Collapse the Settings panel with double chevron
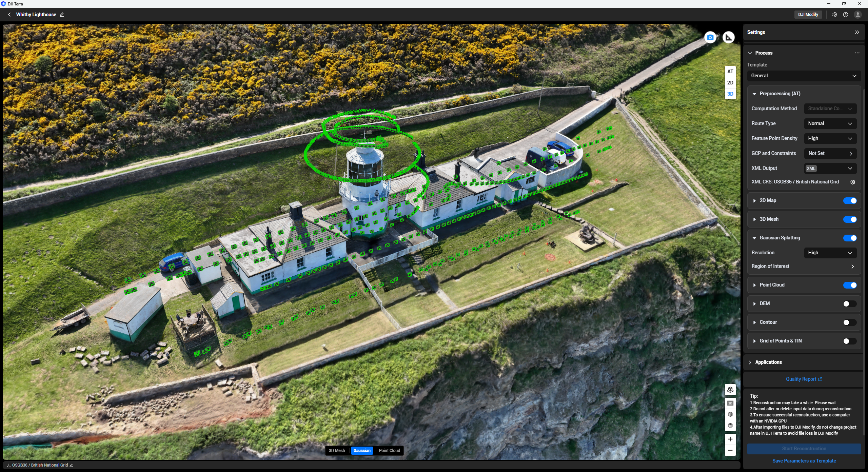This screenshot has height=472, width=868. pos(857,32)
